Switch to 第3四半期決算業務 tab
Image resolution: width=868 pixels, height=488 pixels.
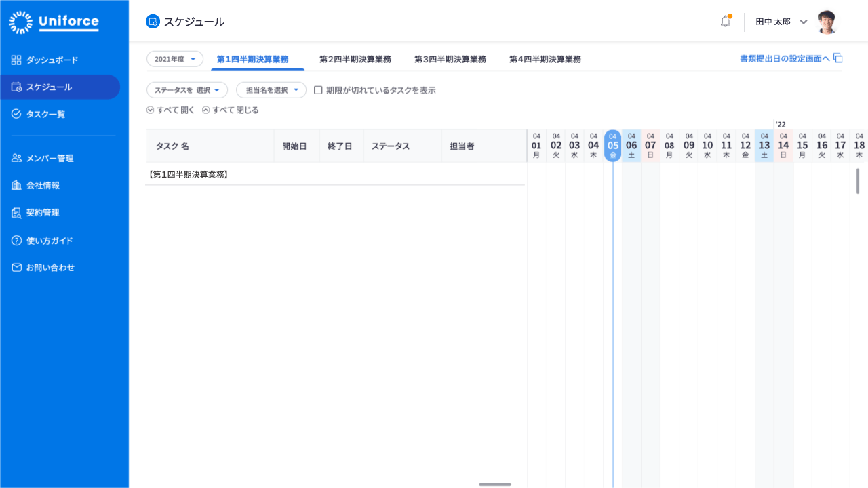point(450,59)
